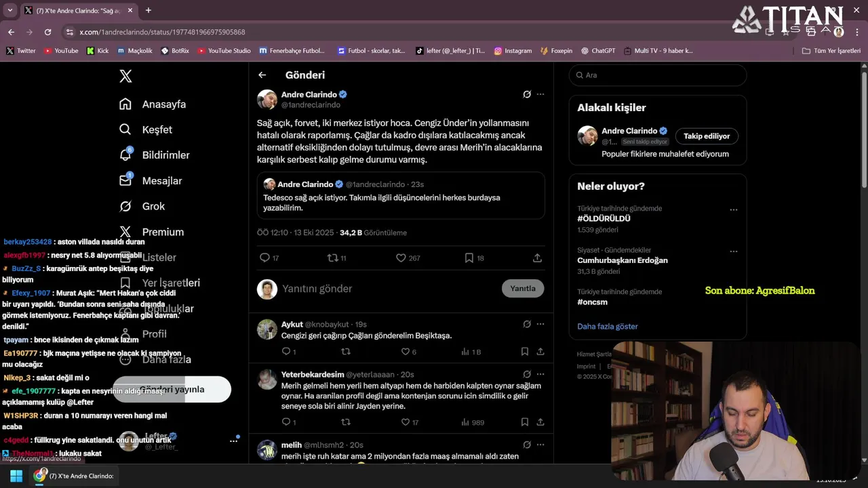868x488 pixels.
Task: Open the Chrome tab search dropdown
Action: (x=9, y=10)
